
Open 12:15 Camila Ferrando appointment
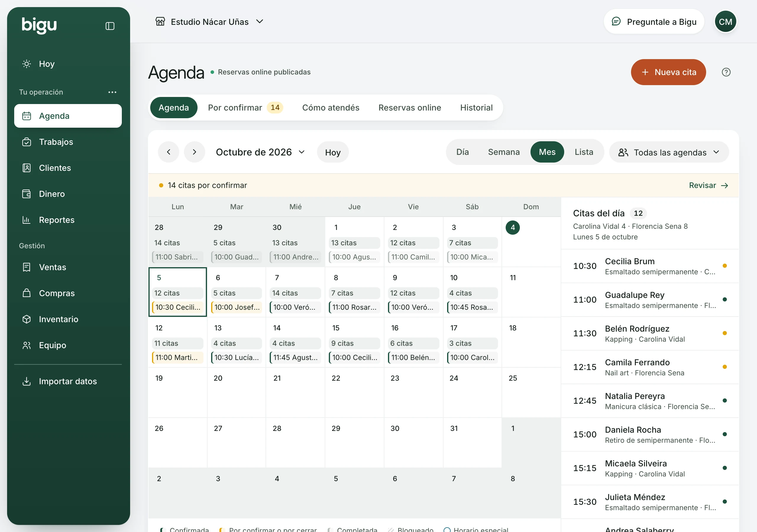tap(650, 367)
